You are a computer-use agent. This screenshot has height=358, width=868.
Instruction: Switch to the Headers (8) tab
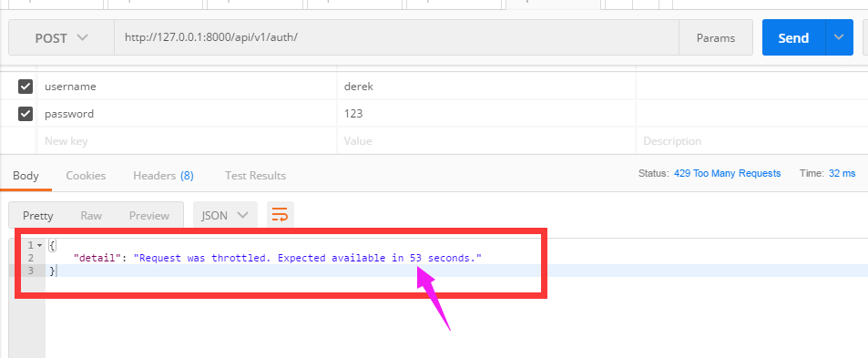[163, 176]
